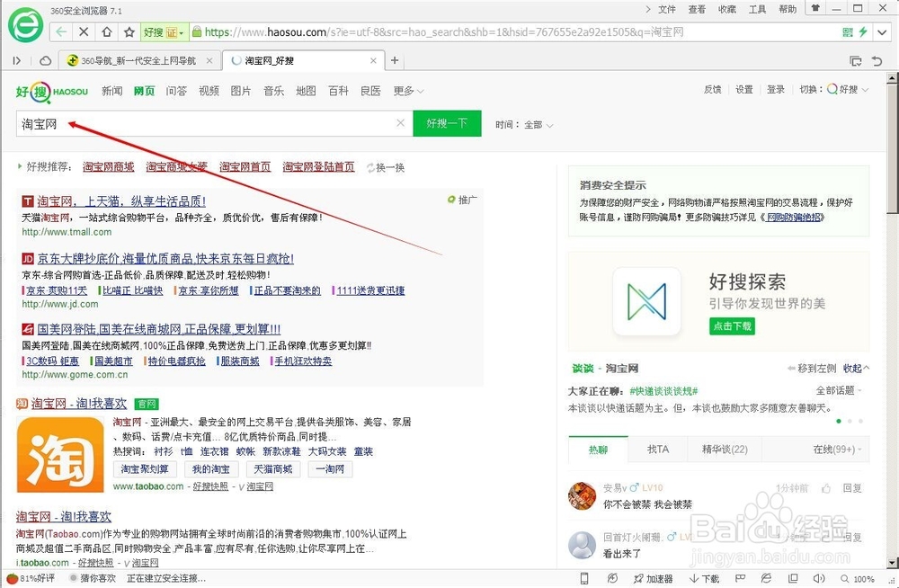
Task: Bookmark page with the star icon
Action: click(129, 32)
